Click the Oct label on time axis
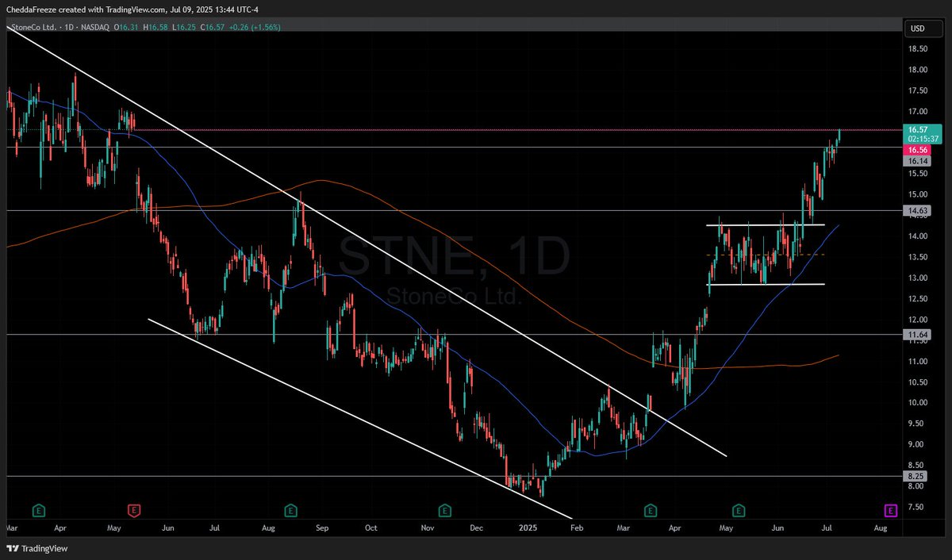Viewport: 952px width, 560px height. [370, 527]
